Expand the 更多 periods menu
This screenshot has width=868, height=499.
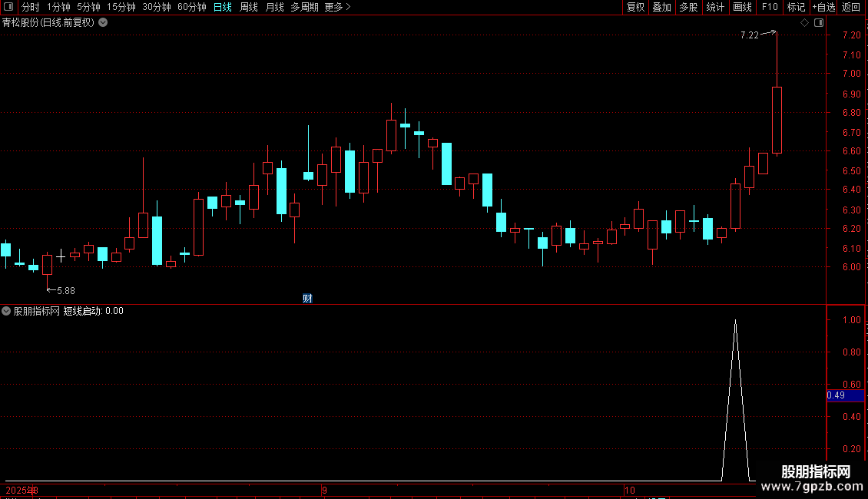(x=337, y=7)
